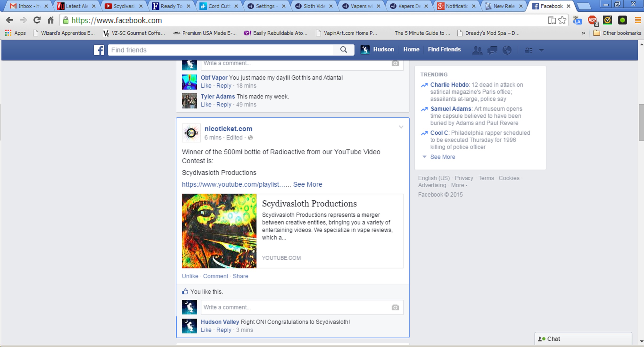The width and height of the screenshot is (644, 347).
Task: Click Home in the Facebook top bar
Action: [411, 50]
